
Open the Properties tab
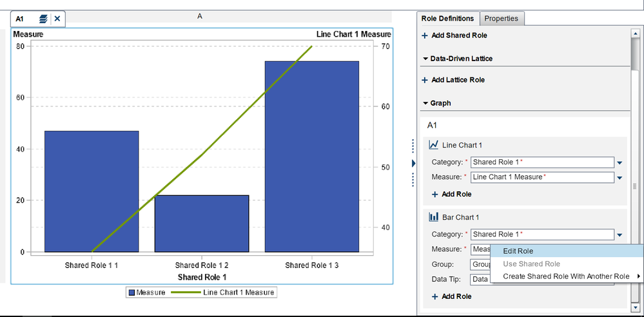pyautogui.click(x=502, y=19)
